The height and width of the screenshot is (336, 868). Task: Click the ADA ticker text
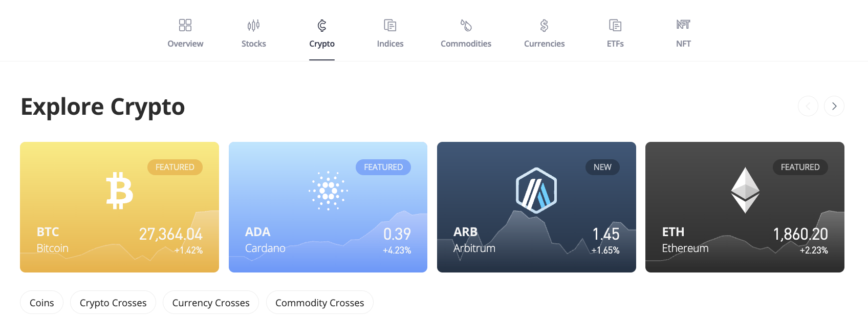pyautogui.click(x=257, y=232)
